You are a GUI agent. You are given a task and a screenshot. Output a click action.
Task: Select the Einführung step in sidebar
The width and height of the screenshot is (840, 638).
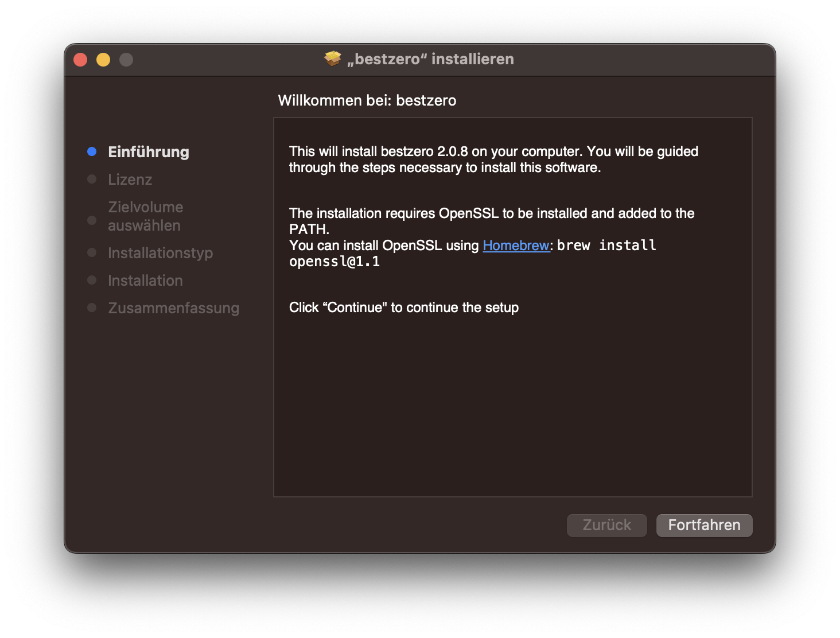click(x=149, y=151)
